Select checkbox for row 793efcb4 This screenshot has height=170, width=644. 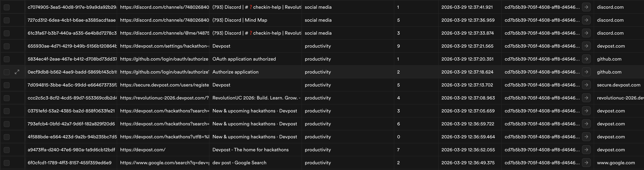7,124
